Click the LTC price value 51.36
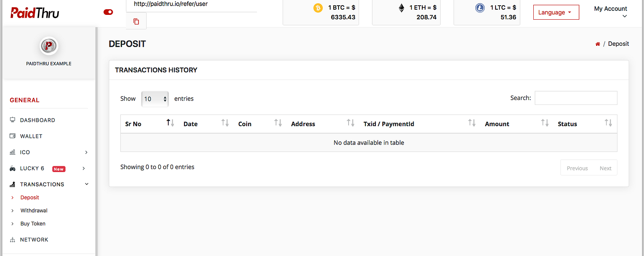Image resolution: width=644 pixels, height=256 pixels. tap(508, 17)
